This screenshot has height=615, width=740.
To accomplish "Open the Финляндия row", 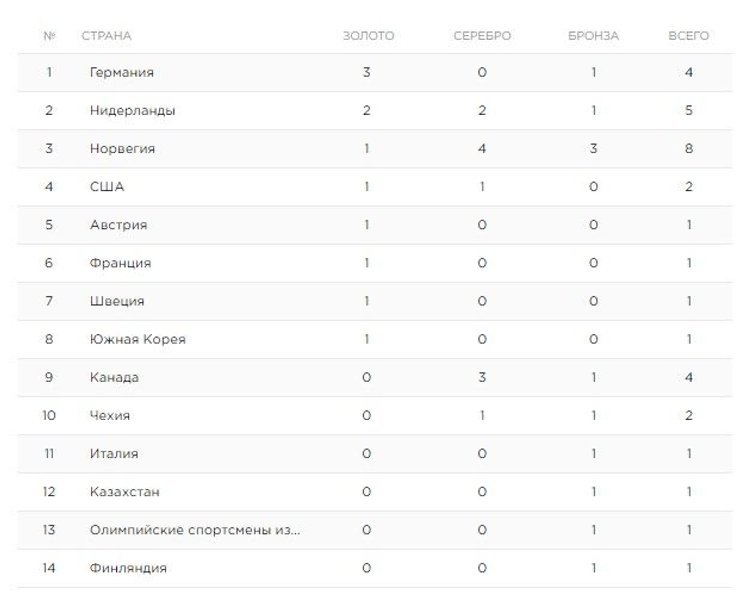I will click(x=128, y=568).
